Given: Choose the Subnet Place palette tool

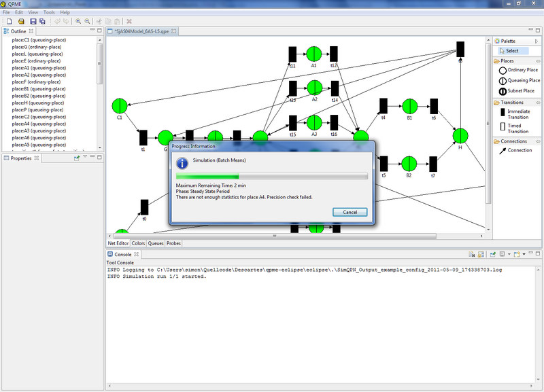Looking at the screenshot, I should (517, 90).
